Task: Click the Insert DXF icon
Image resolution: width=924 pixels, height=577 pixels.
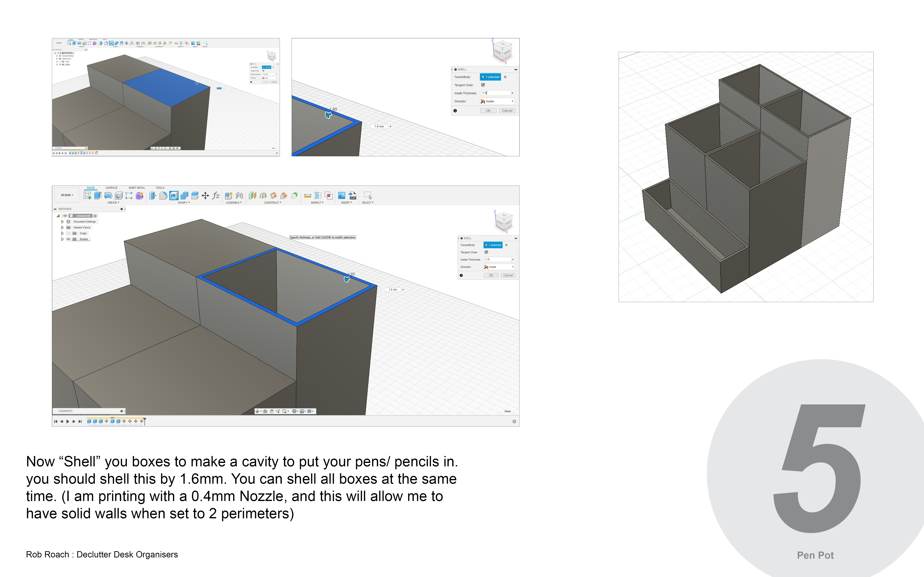Action: (352, 196)
